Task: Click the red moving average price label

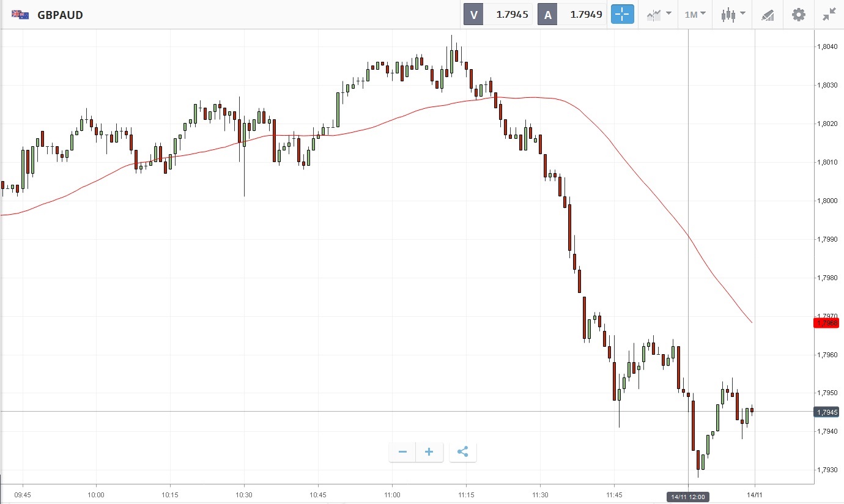Action: (826, 323)
